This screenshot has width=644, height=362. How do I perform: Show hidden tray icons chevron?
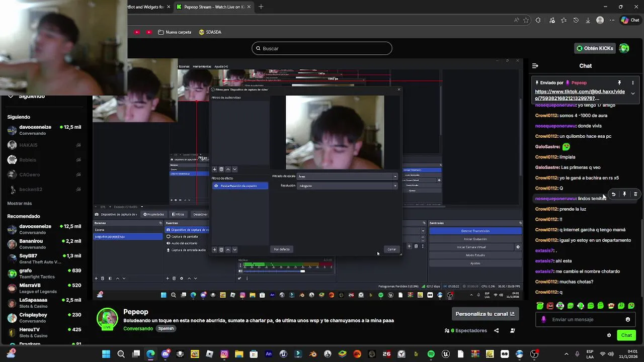point(566,354)
